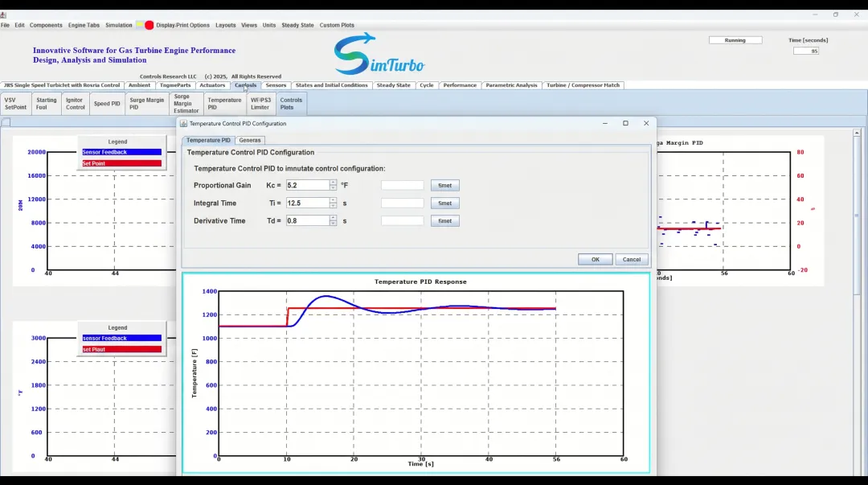Open the Layouts menu
Screen dimensions: 868x485
(x=225, y=25)
